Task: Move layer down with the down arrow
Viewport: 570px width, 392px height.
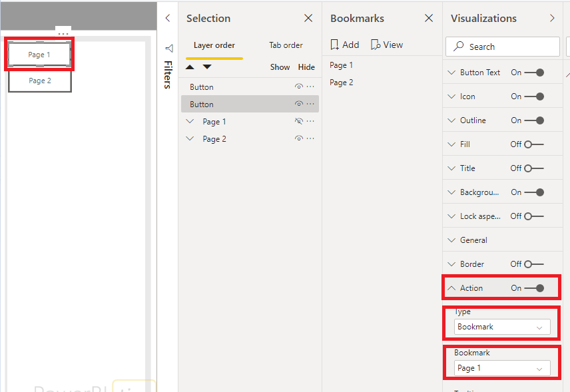Action: click(x=207, y=67)
